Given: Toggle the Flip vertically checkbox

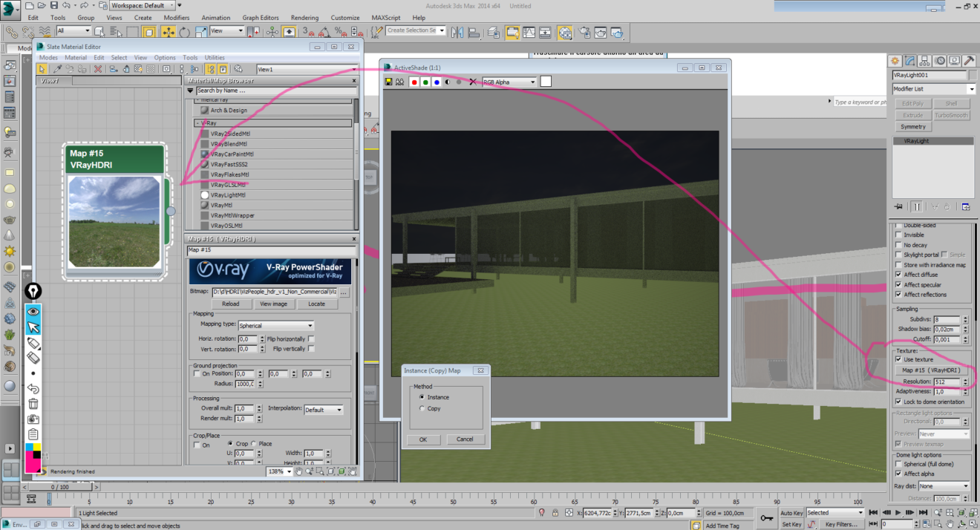Looking at the screenshot, I should click(311, 349).
